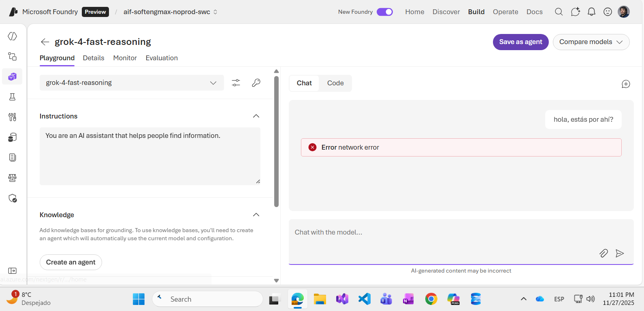Open the user profile avatar
This screenshot has height=311, width=644.
tap(624, 12)
